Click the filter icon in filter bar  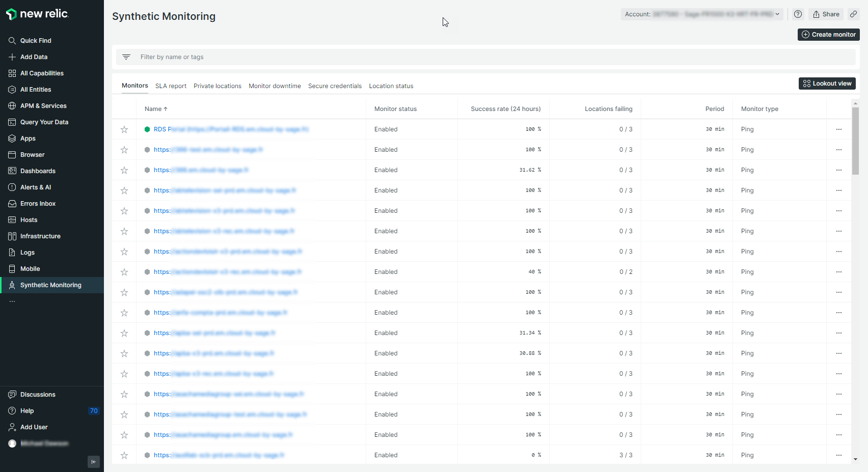click(126, 57)
